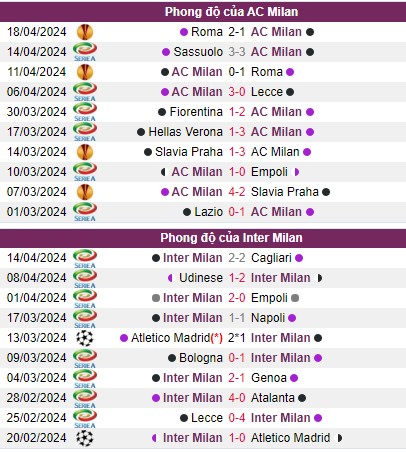Click the 30/03/2024 Fiorentina match date

[37, 112]
